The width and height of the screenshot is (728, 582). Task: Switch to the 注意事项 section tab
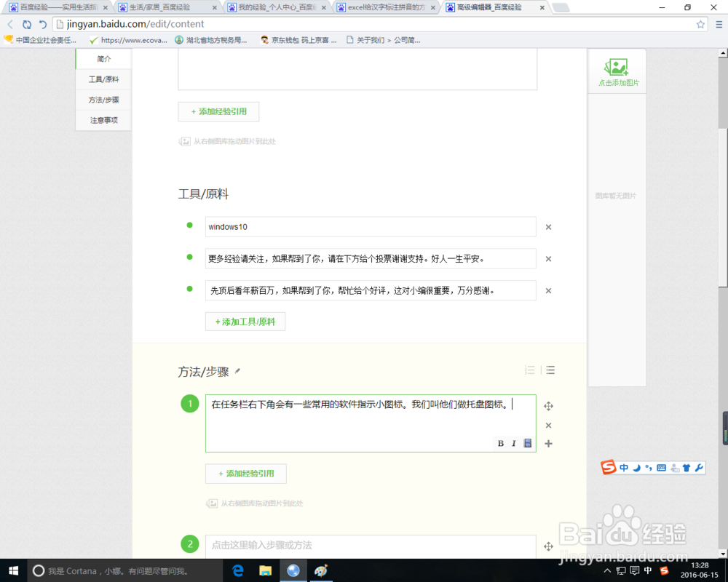coord(102,119)
